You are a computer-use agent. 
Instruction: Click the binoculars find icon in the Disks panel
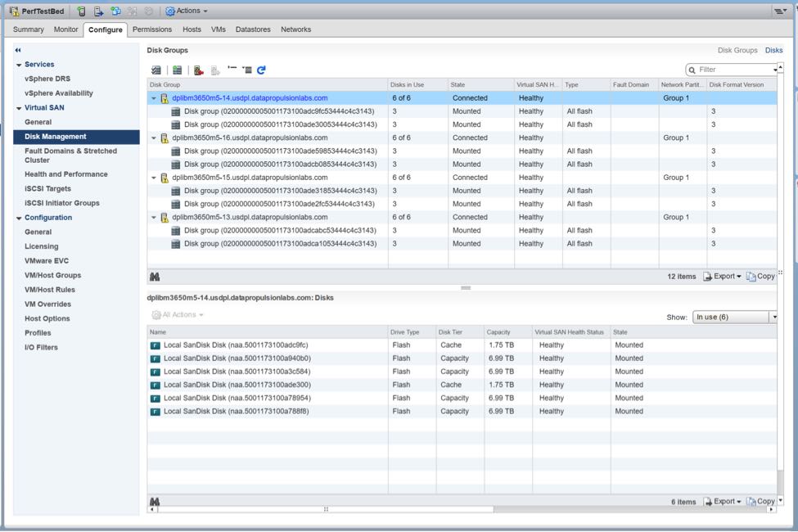(156, 499)
